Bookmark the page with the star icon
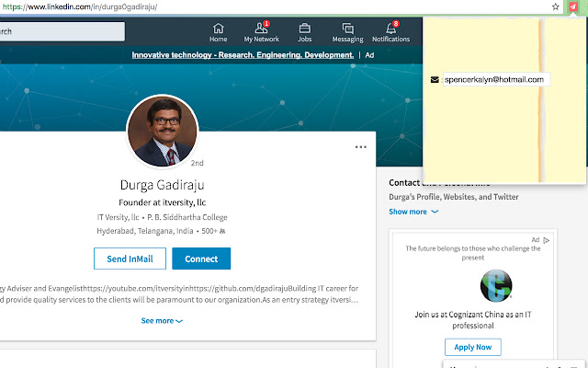The height and width of the screenshot is (368, 588). coord(555,6)
